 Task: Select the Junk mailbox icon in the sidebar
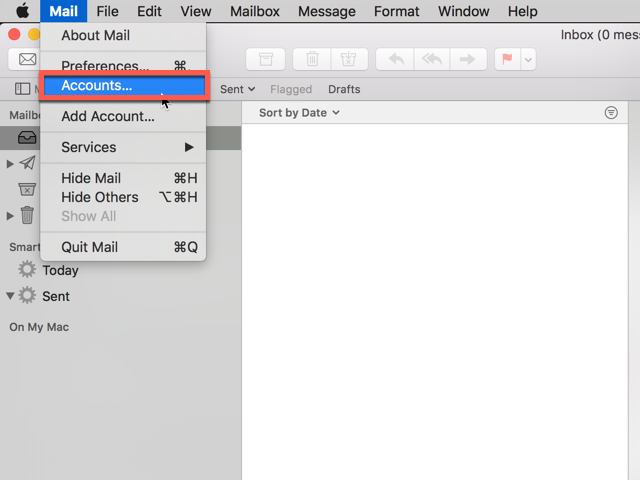[27, 189]
